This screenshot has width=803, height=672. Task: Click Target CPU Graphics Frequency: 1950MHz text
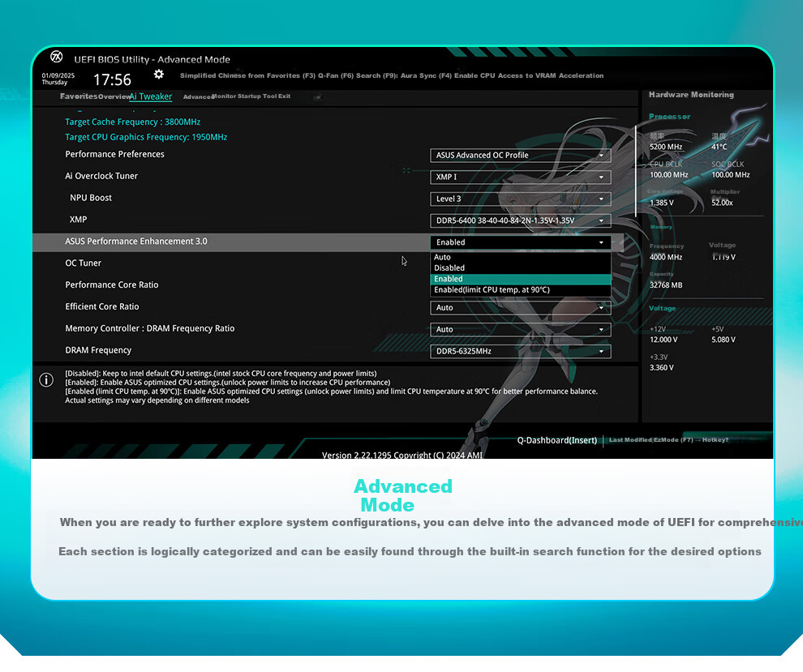(x=146, y=137)
